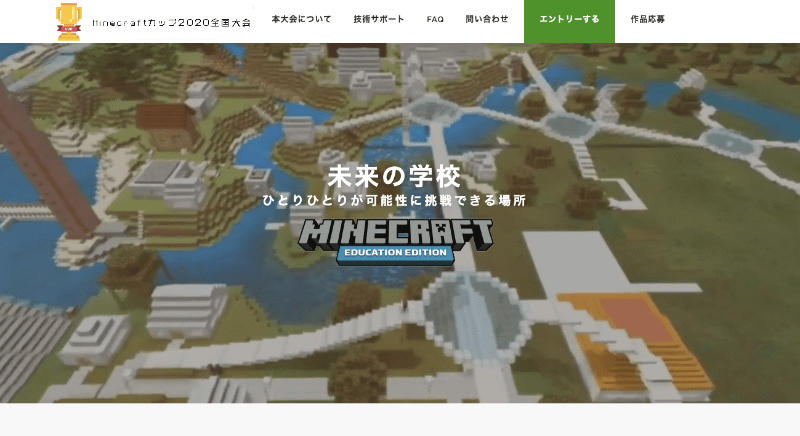Open the 技術サポート menu item
The height and width of the screenshot is (436, 800).
pyautogui.click(x=379, y=19)
